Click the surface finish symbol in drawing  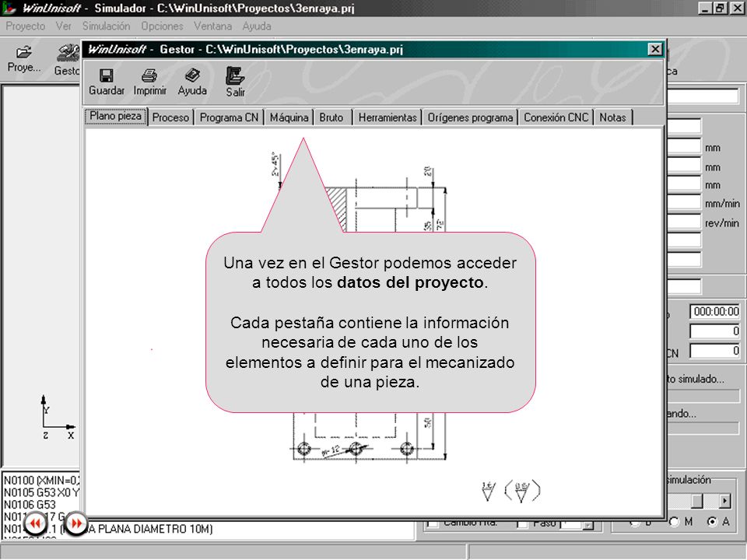[510, 491]
